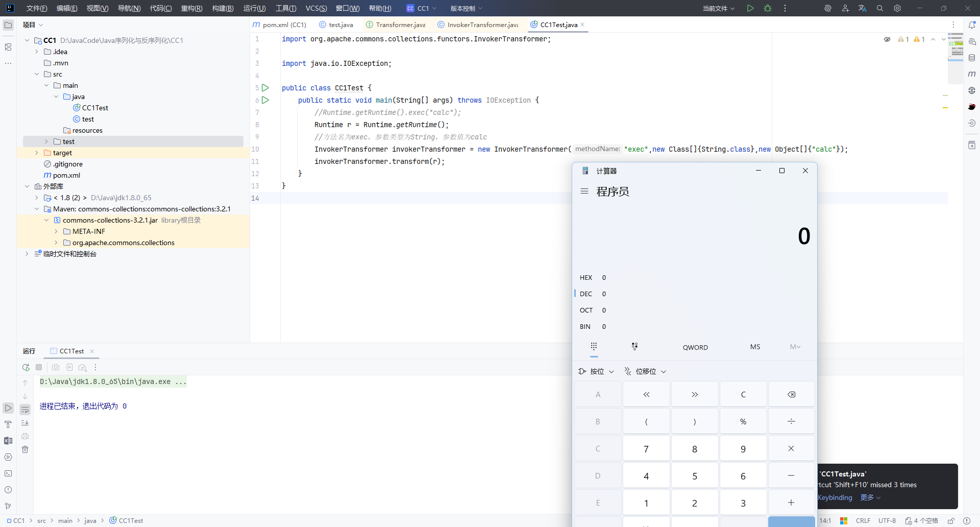Click the 更多 link in the notification popup
Viewport: 980px width, 527px height.
click(870, 497)
